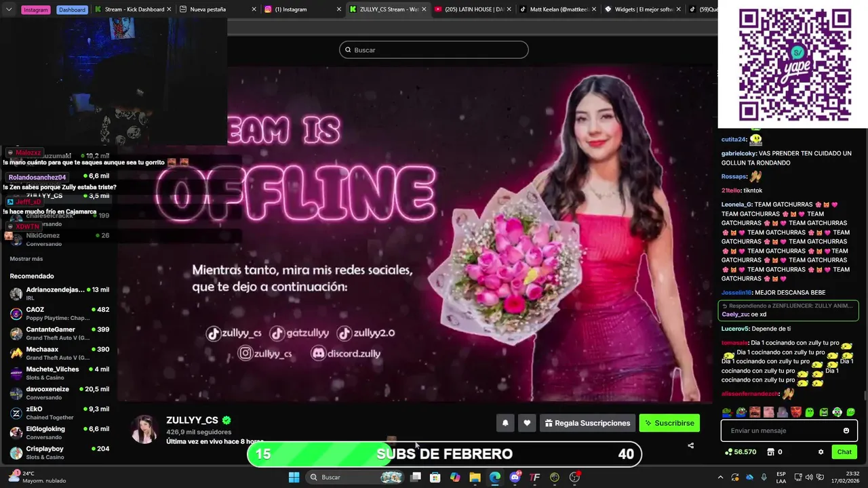Click username Josselin16 in chat
This screenshot has width=868, height=488.
point(736,293)
